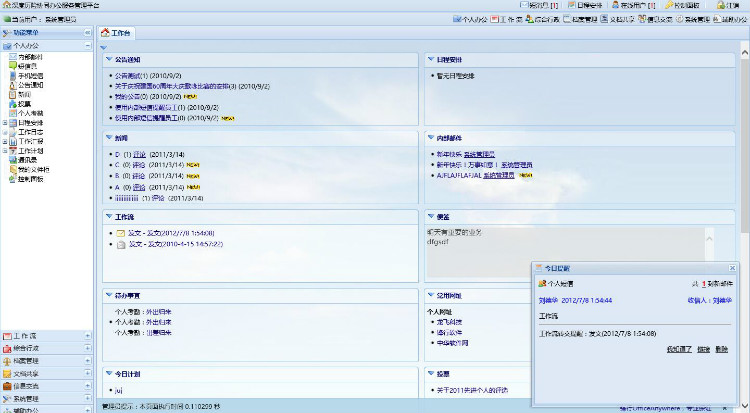750x413 pixels.
Task: Expand the 日程安排 tree node
Action: [5, 122]
